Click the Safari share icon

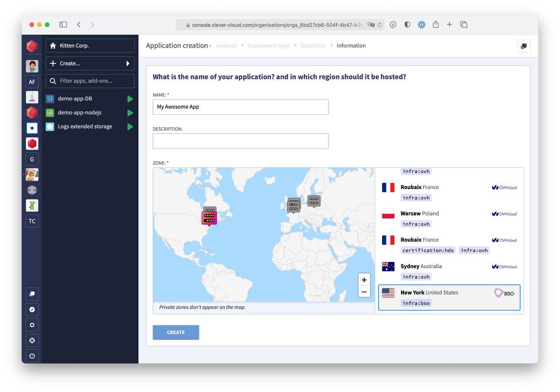coord(435,25)
